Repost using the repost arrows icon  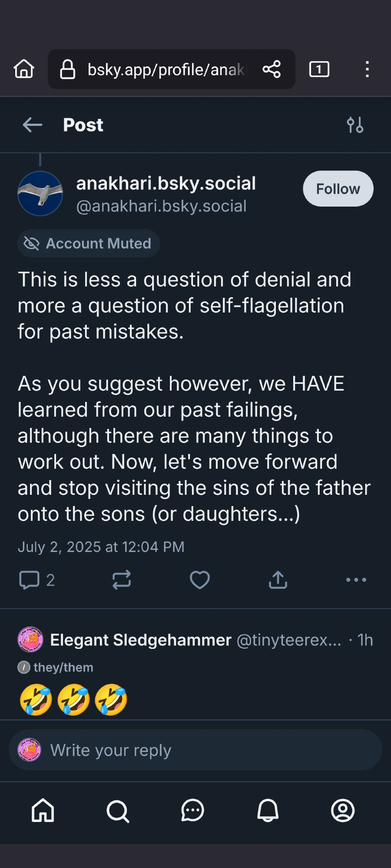pyautogui.click(x=121, y=580)
